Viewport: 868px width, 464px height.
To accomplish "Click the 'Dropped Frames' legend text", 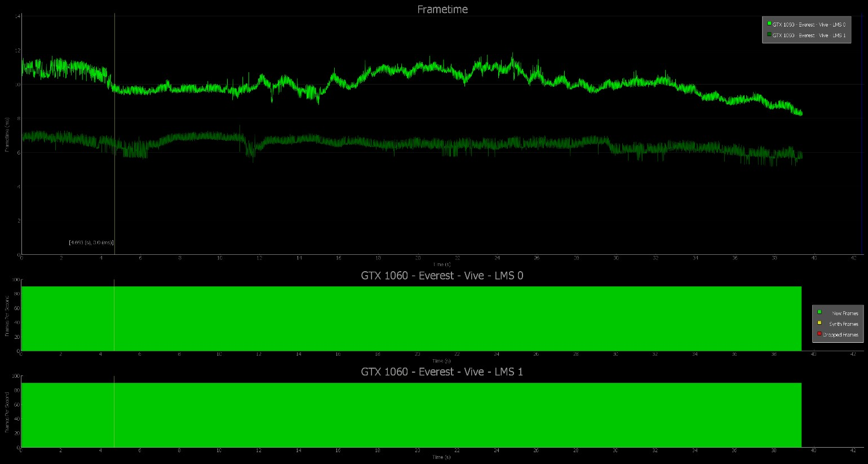I will (x=840, y=335).
